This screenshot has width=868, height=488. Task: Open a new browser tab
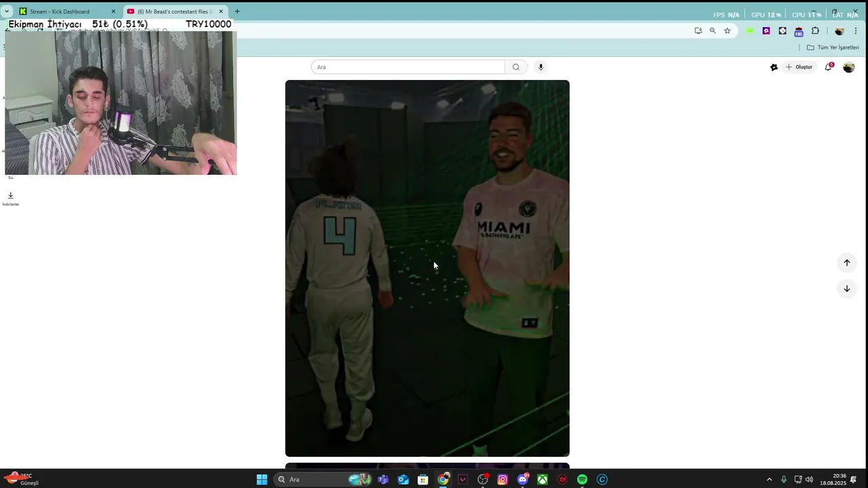point(237,12)
